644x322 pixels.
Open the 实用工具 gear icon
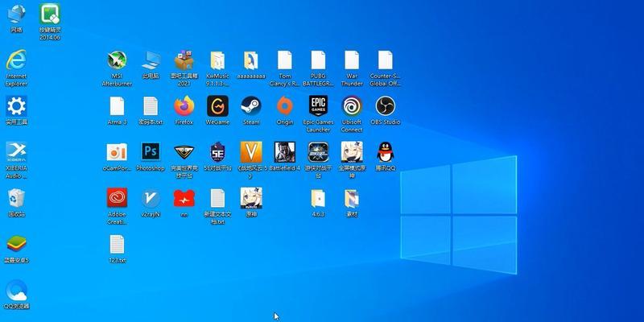coord(16,106)
